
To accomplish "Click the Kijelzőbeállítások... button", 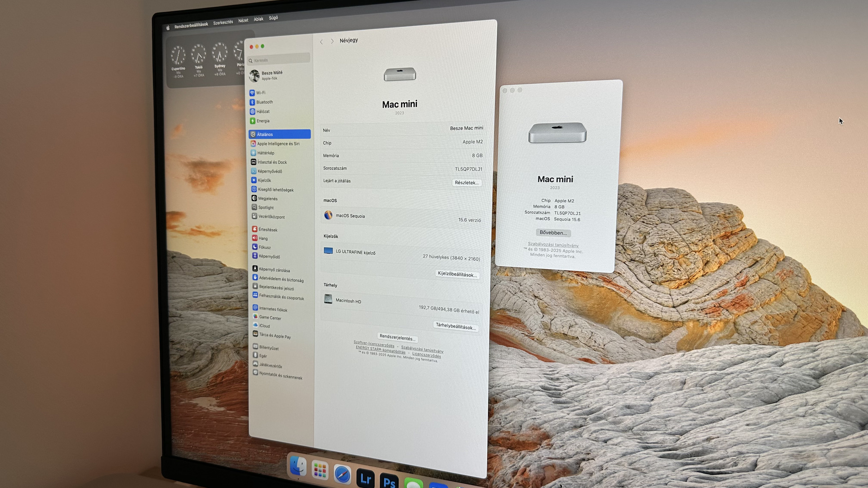I will tap(457, 275).
